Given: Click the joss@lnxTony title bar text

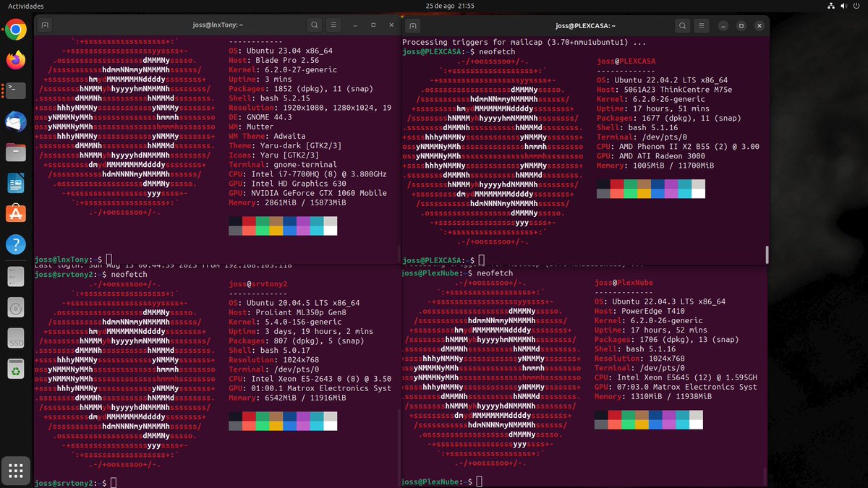Looking at the screenshot, I should [217, 25].
